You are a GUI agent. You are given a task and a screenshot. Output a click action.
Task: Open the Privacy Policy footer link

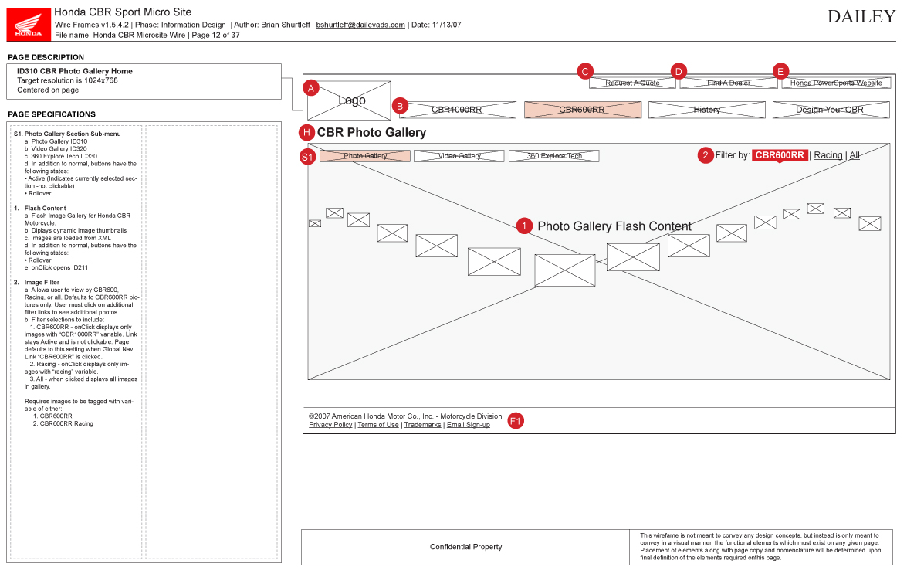[330, 425]
